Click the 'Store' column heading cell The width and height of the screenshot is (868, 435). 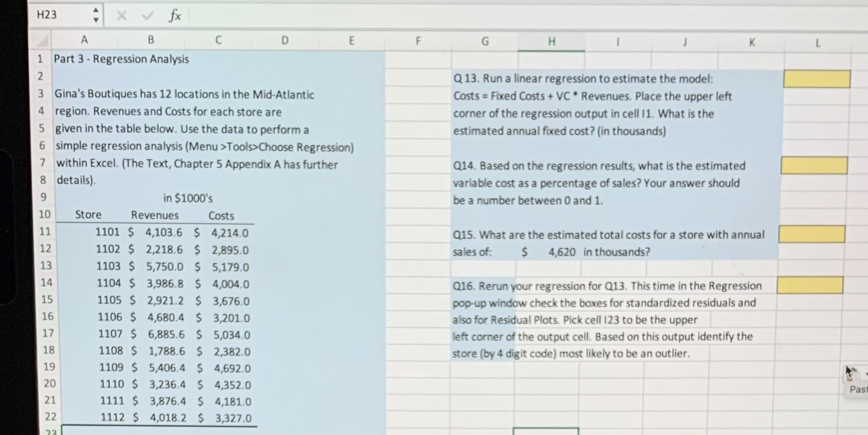click(x=88, y=215)
